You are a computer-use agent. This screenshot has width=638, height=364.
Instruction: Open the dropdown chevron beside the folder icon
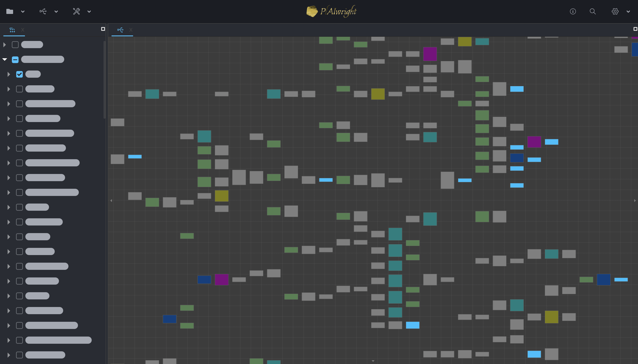tap(23, 11)
